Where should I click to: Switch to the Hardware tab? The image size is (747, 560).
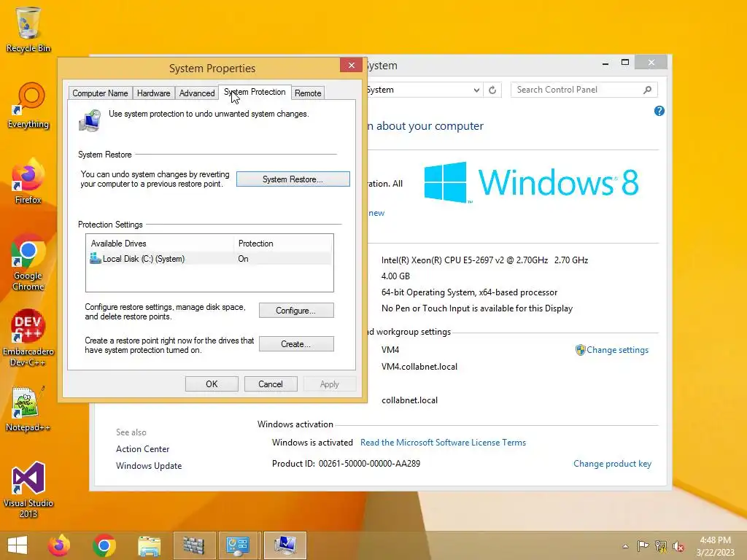[x=153, y=93]
